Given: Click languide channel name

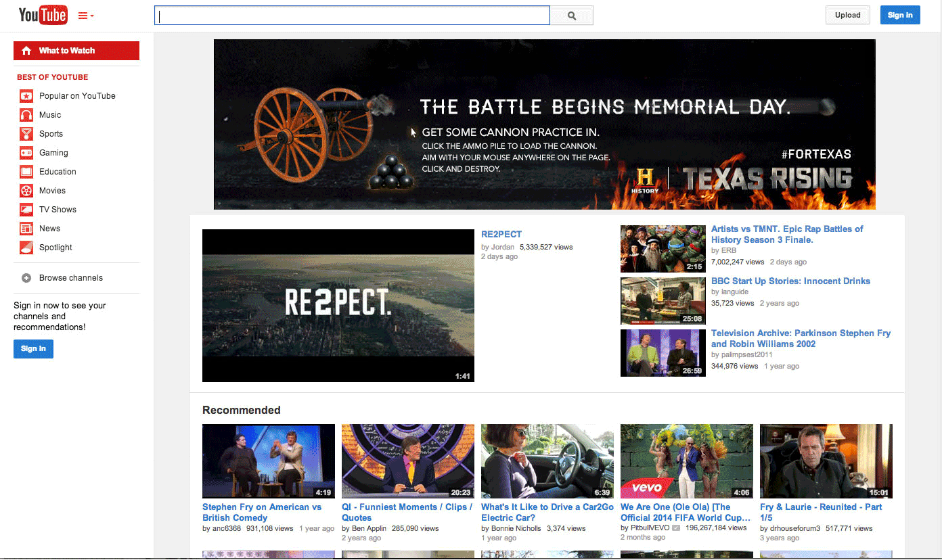Looking at the screenshot, I should pos(735,292).
